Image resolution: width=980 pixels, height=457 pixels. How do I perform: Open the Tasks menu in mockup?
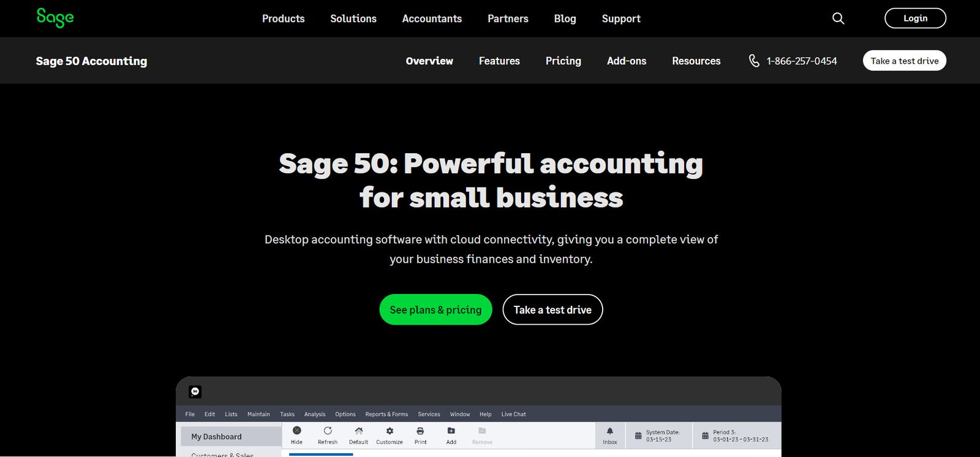pos(287,414)
